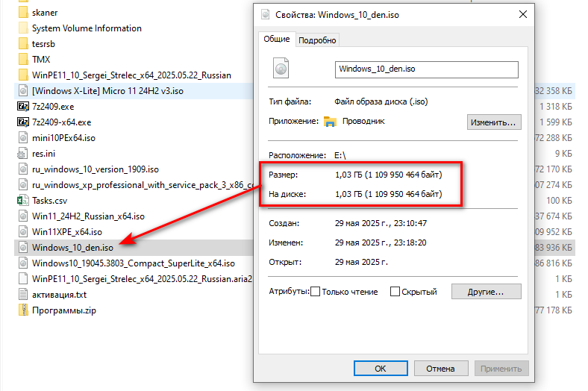Screen dimensions: 588x391
Task: Confirm with the OK button
Action: tap(381, 369)
